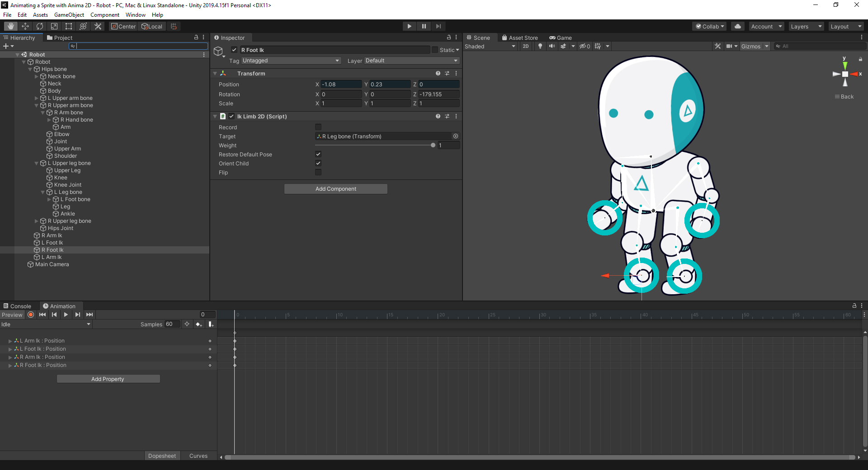Screen dimensions: 868x470
Task: Adjust the Weight slider handle
Action: (433, 145)
